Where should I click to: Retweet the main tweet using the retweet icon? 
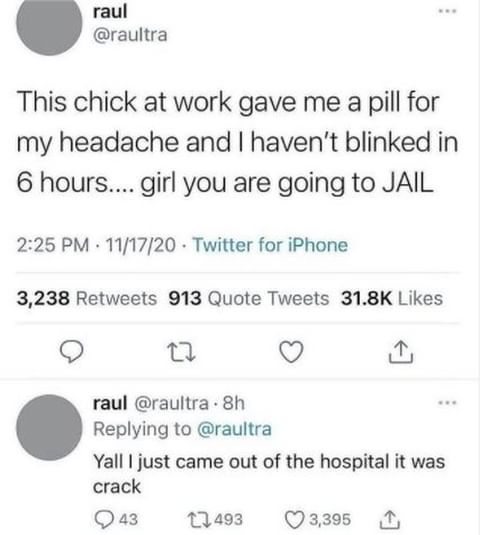181,353
